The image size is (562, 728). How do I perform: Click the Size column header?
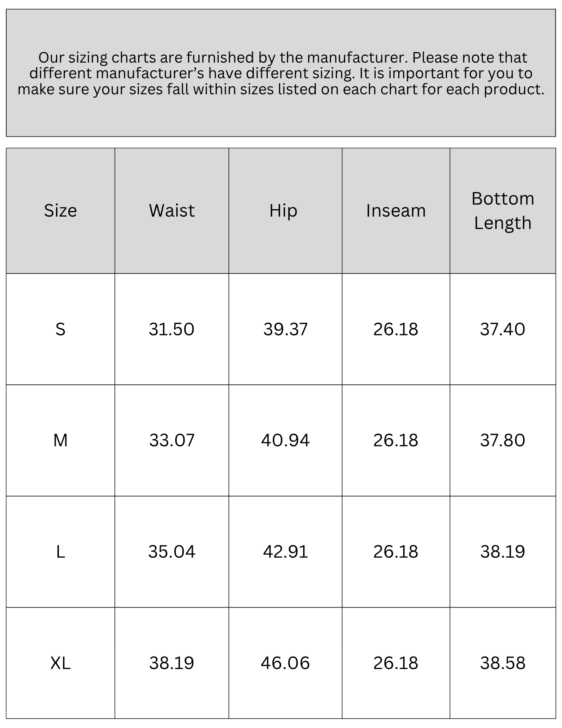(60, 210)
